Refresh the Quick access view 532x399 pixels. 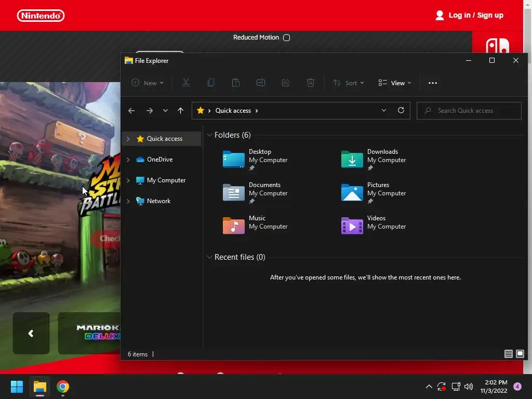tap(401, 110)
